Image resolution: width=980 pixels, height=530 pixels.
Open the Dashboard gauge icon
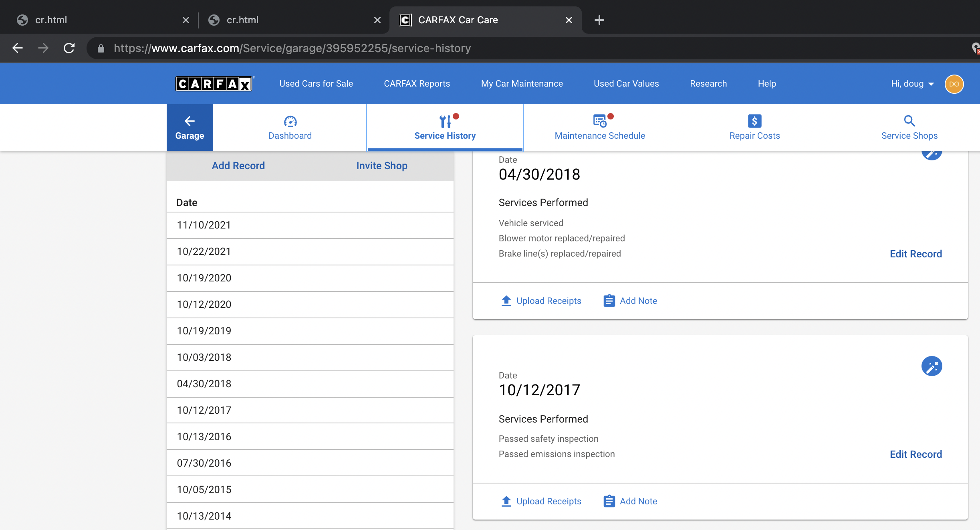click(x=290, y=121)
